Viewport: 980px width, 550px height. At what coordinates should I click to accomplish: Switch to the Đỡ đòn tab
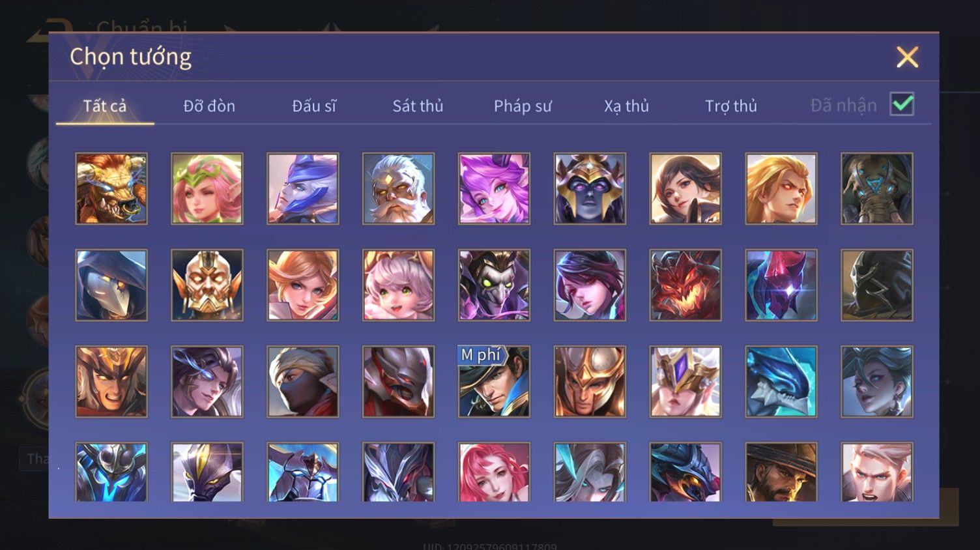pyautogui.click(x=209, y=106)
